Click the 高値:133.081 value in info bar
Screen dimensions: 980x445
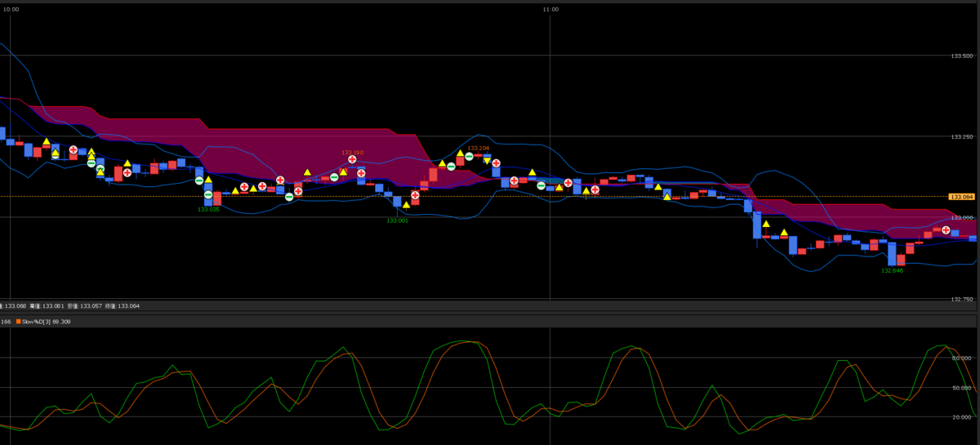47,306
